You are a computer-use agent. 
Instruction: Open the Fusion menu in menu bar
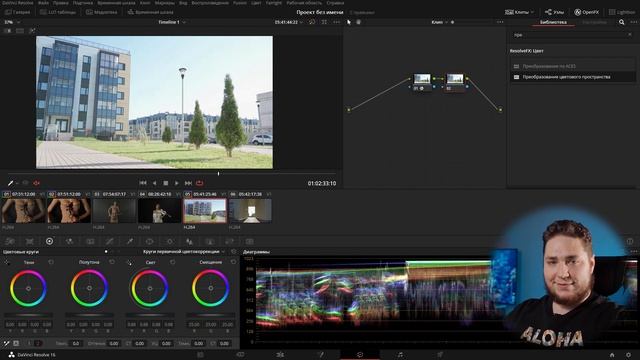(x=240, y=2)
